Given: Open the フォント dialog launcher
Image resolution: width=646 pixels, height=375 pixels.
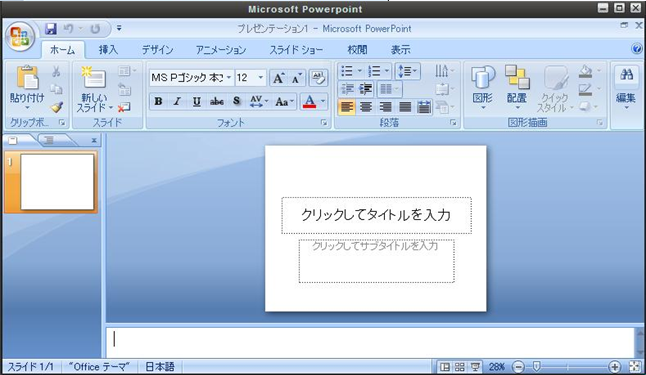Looking at the screenshot, I should [x=324, y=123].
